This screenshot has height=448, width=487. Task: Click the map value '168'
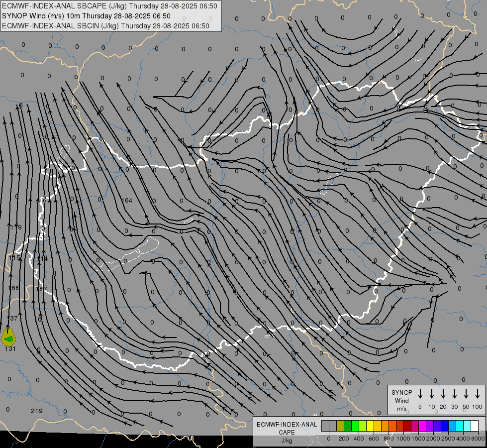click(x=13, y=288)
